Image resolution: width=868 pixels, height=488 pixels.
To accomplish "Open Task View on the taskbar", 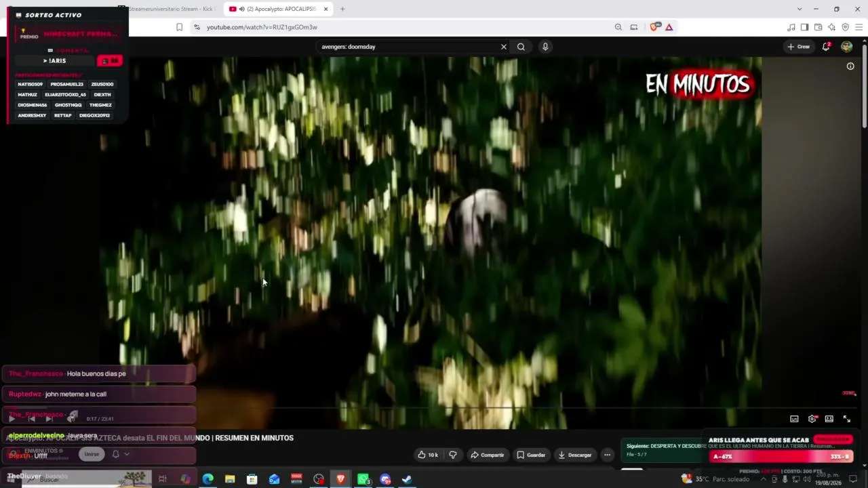I will (163, 479).
